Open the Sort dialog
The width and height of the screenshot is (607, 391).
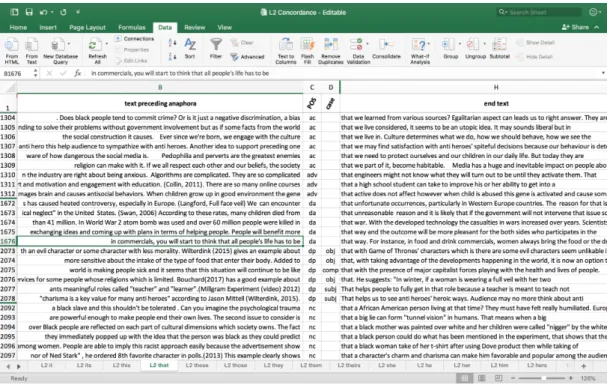coord(190,48)
